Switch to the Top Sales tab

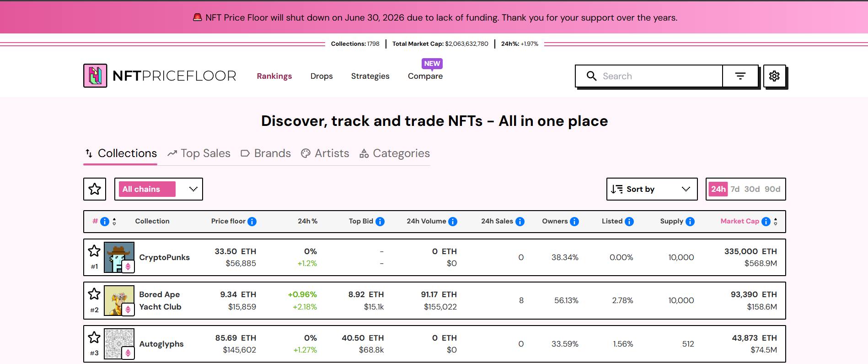[199, 153]
